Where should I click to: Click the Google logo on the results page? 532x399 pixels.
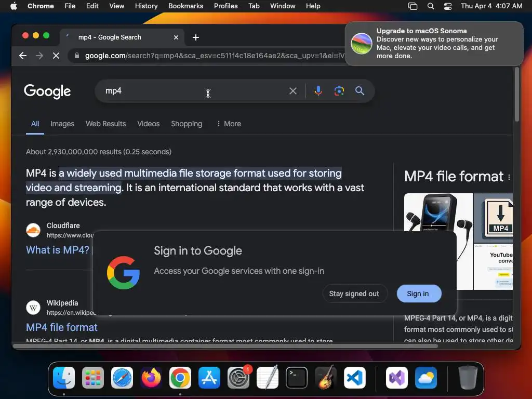coord(47,91)
